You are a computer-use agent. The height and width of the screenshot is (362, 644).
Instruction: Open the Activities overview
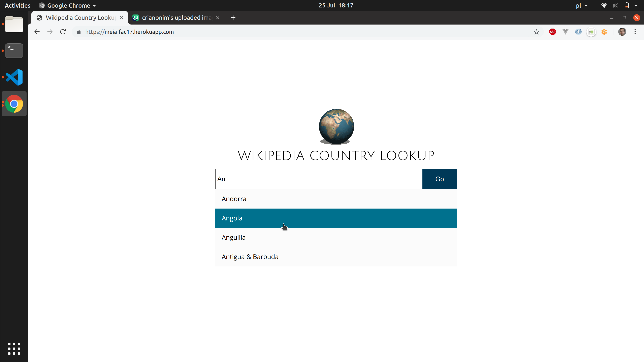click(18, 5)
